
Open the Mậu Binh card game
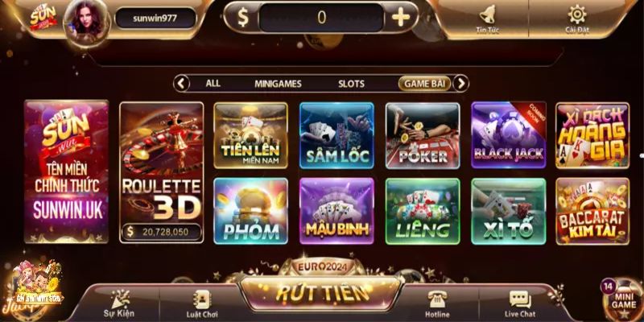336,211
